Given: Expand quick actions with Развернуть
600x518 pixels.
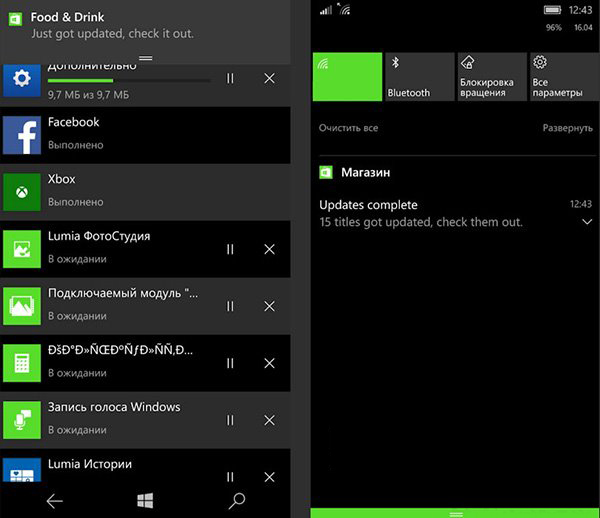Looking at the screenshot, I should coord(567,129).
